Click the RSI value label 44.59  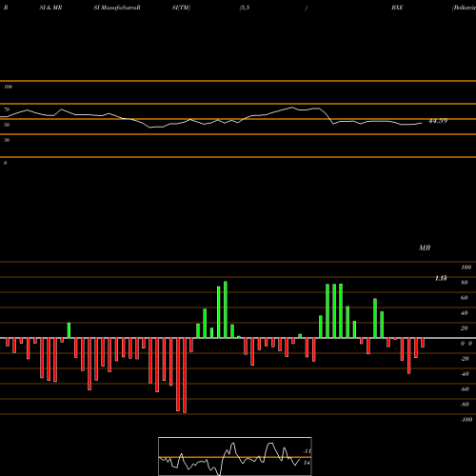click(438, 121)
